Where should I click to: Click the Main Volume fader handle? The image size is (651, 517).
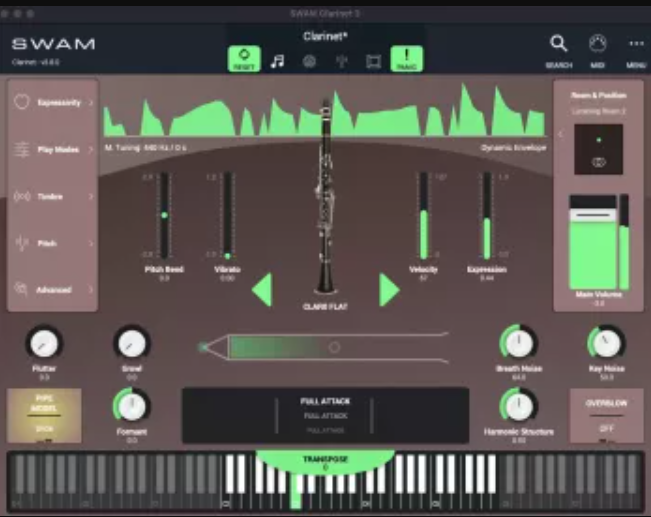pyautogui.click(x=593, y=215)
